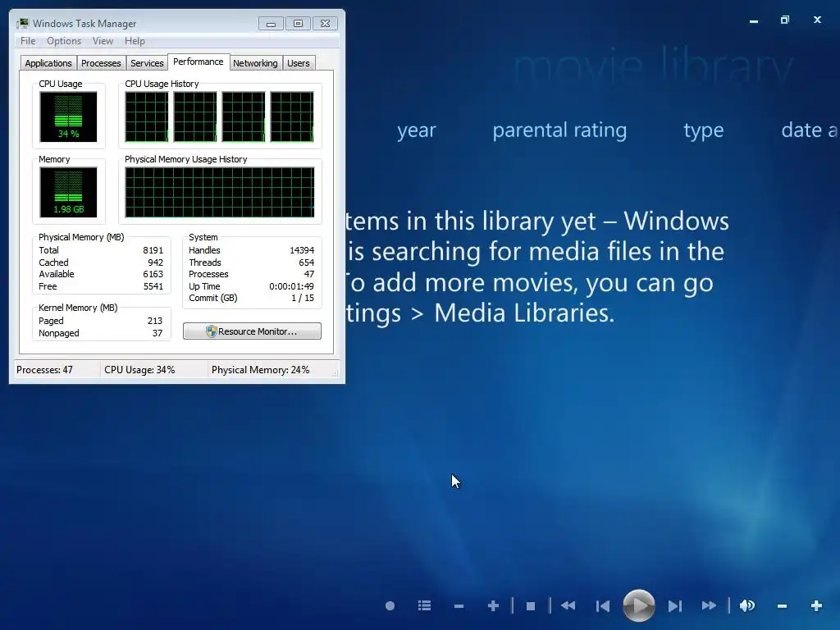Mute the Media Center volume

pyautogui.click(x=747, y=605)
